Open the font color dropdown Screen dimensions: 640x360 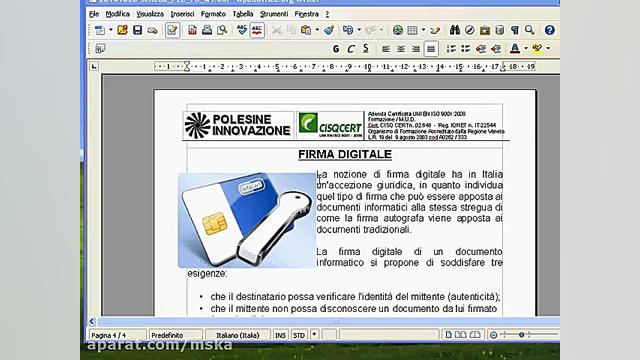click(526, 49)
